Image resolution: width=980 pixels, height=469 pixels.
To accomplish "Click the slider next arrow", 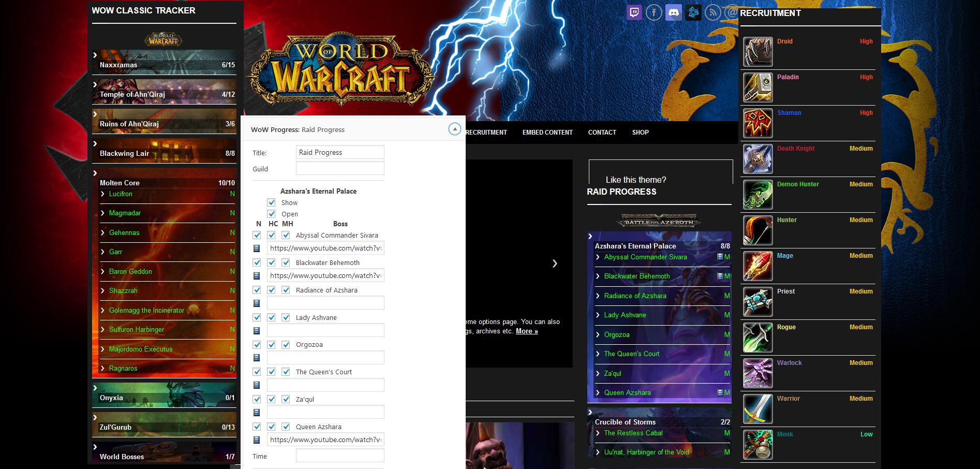I will pyautogui.click(x=555, y=263).
